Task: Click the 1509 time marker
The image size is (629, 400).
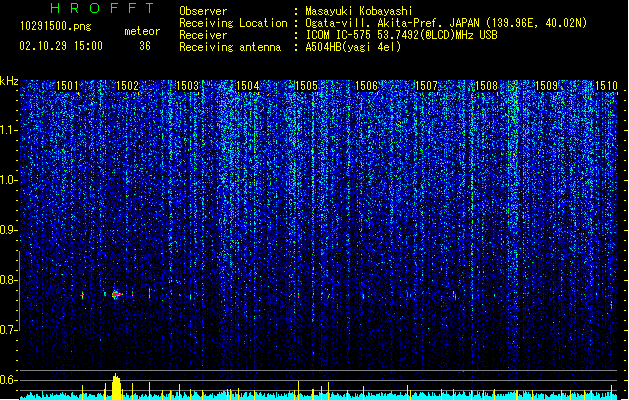Action: click(x=546, y=86)
